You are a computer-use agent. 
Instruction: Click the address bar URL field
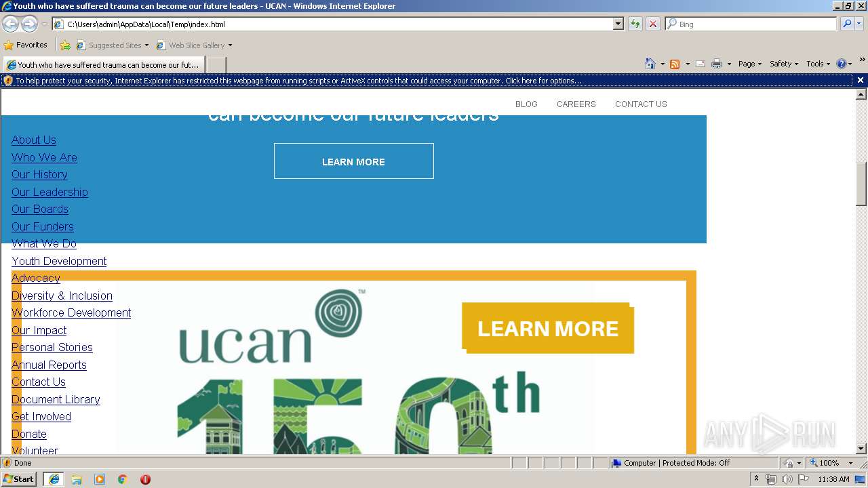point(332,24)
